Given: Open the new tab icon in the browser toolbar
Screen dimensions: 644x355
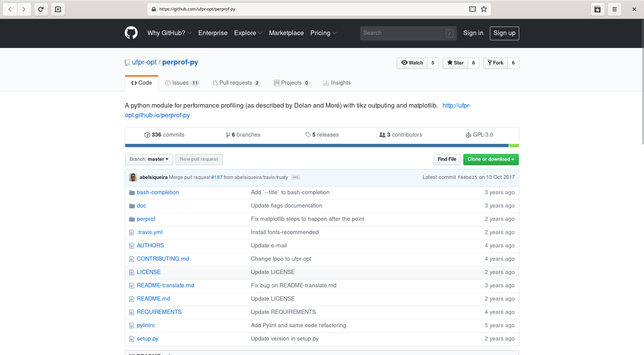Looking at the screenshot, I should [x=58, y=9].
